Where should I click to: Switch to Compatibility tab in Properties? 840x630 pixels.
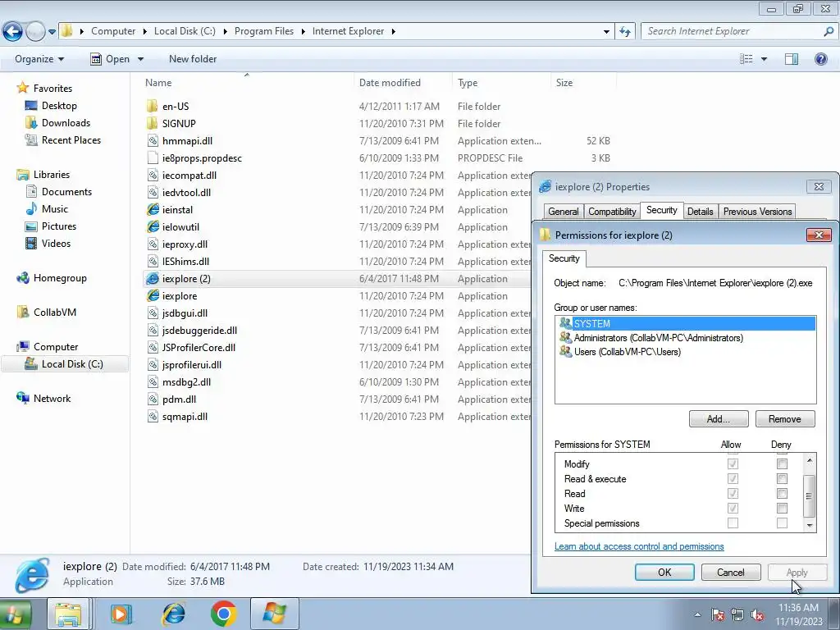pyautogui.click(x=612, y=212)
